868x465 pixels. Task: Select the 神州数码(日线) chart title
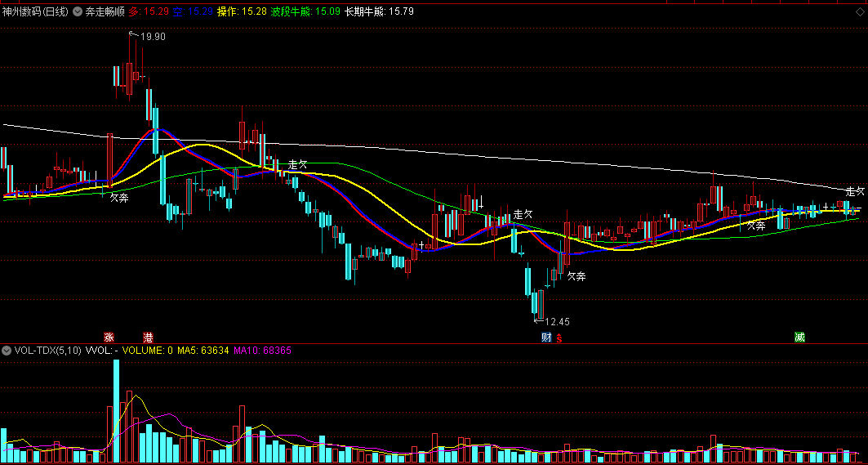(35, 11)
